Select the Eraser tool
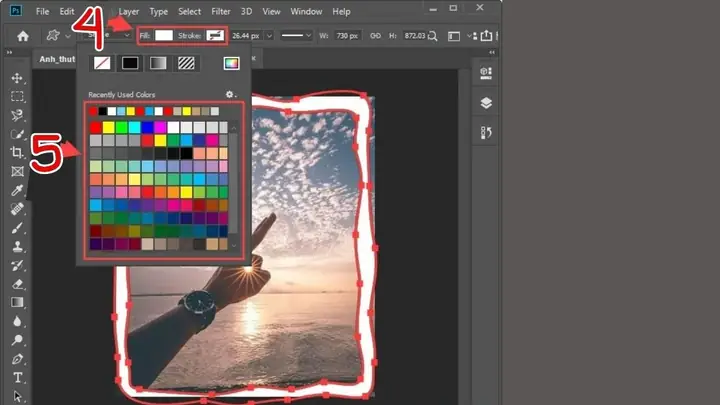Viewport: 720px width, 405px height. pyautogui.click(x=17, y=284)
